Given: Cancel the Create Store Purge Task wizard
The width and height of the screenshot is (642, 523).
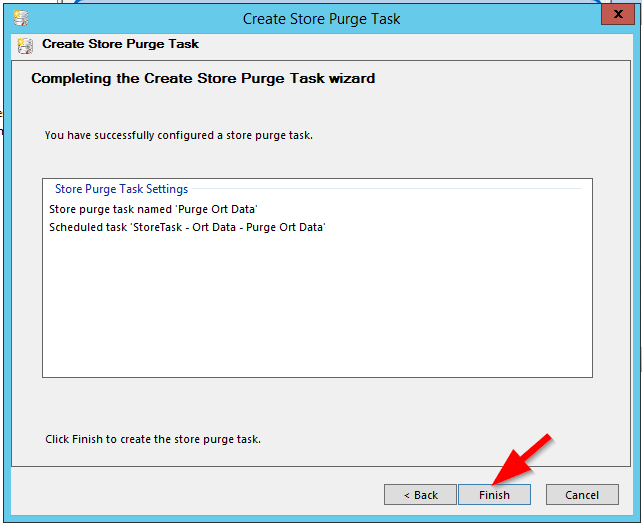Looking at the screenshot, I should tap(582, 495).
